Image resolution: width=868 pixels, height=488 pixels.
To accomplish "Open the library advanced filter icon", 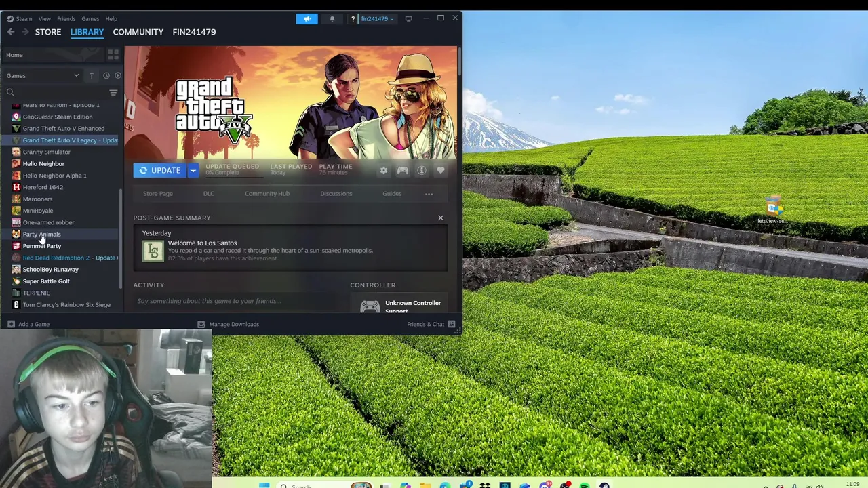I will click(x=113, y=92).
